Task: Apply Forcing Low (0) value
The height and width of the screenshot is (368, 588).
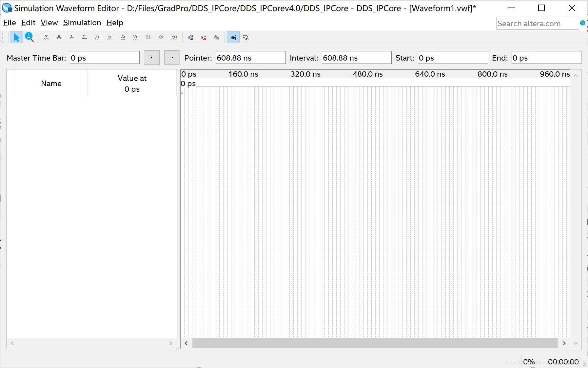Action: (x=59, y=37)
